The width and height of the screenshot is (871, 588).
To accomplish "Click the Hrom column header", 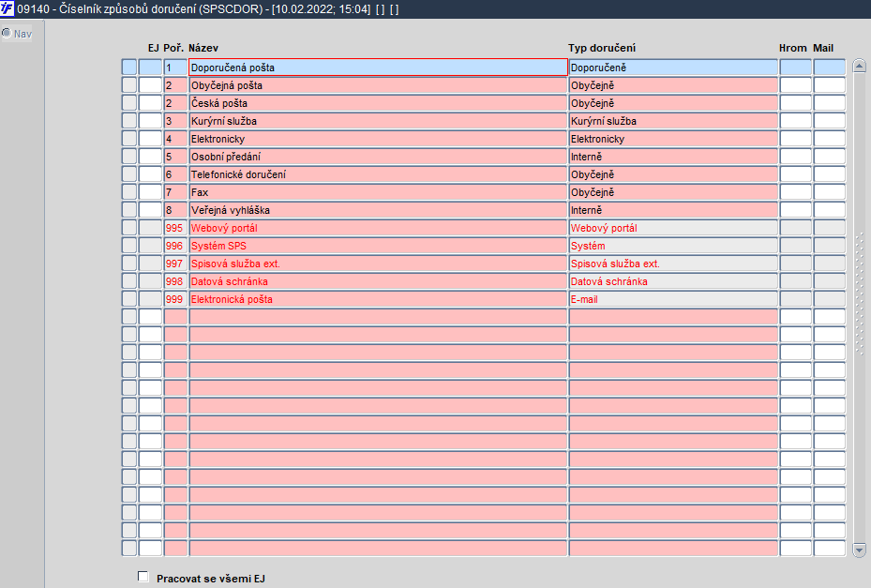I will click(792, 48).
